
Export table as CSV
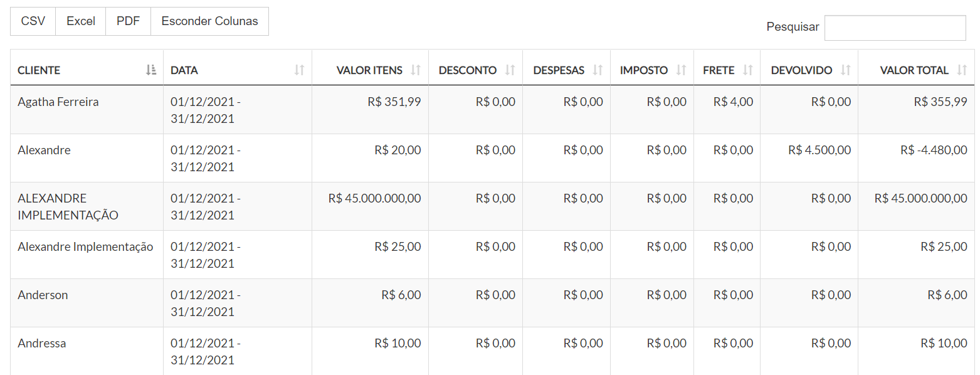point(33,21)
